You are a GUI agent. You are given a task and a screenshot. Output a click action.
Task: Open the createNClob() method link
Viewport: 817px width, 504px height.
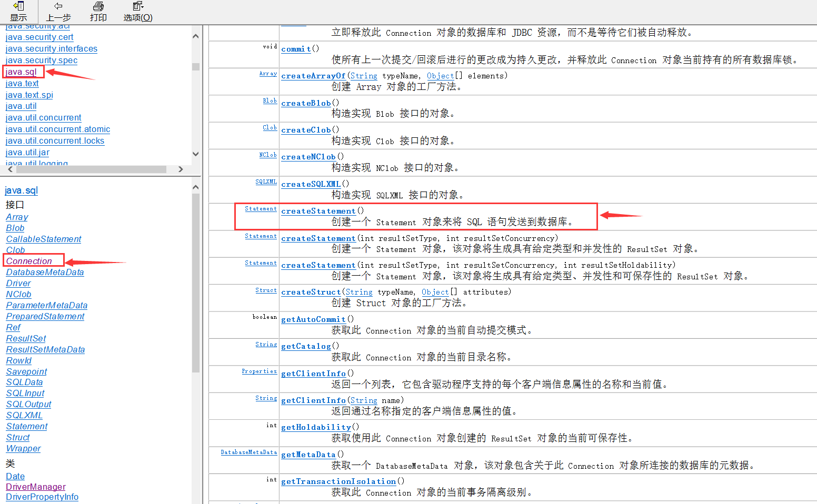[308, 157]
